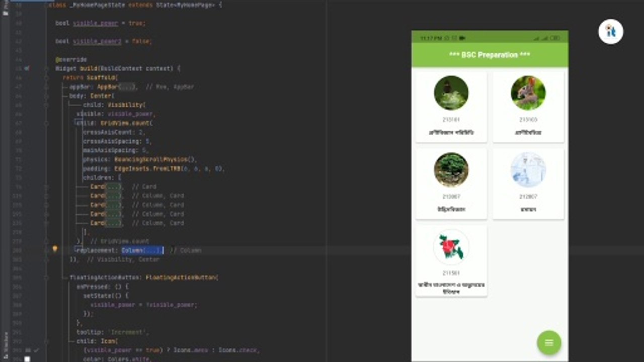Click the 'crossAxisSpacing: 5' line
644x362 pixels.
(116, 141)
